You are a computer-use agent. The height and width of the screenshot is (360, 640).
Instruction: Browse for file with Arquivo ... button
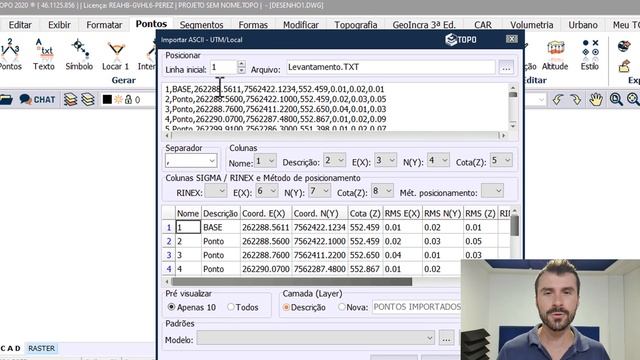(506, 68)
